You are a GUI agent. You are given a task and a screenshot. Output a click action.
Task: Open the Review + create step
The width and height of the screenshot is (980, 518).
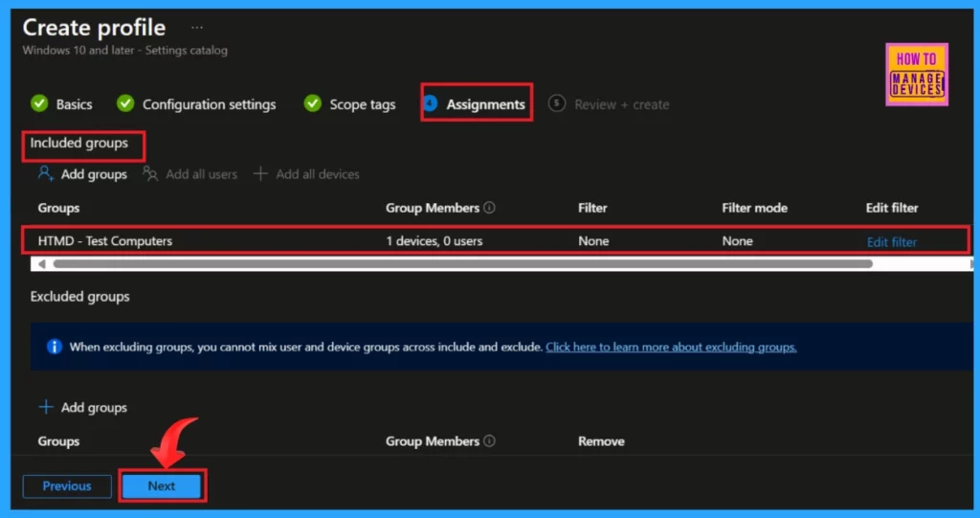(609, 103)
